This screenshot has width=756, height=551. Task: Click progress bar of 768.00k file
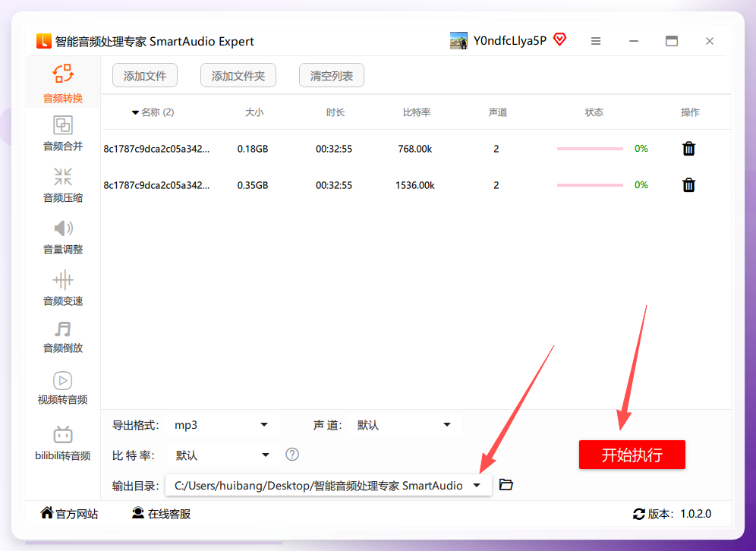tap(590, 149)
